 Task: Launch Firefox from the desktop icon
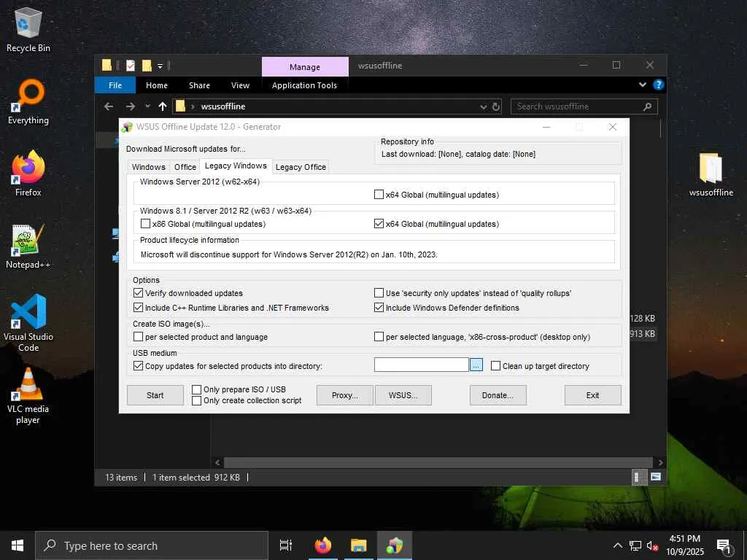click(28, 174)
